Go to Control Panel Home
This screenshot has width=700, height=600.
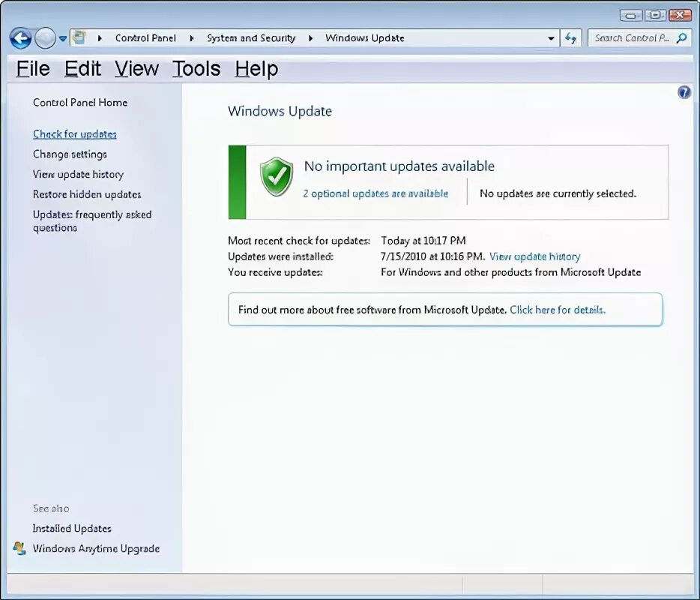coord(80,103)
